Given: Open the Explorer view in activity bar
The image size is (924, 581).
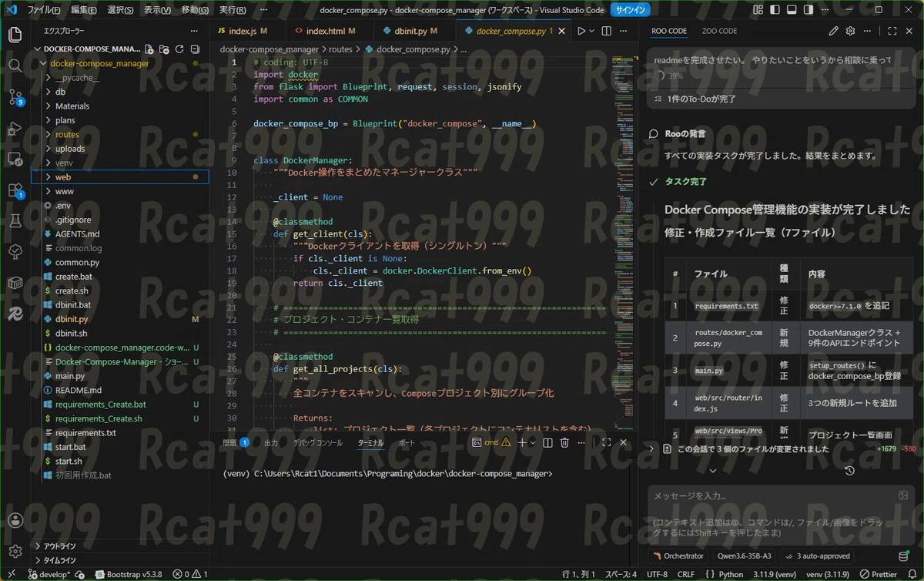Looking at the screenshot, I should tap(15, 35).
